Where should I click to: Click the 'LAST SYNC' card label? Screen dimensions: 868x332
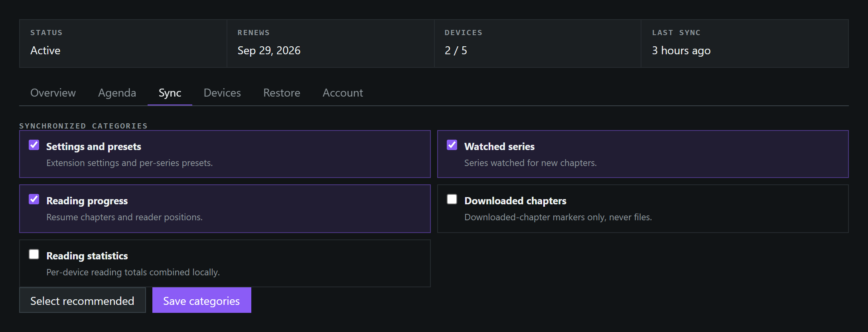pos(676,33)
